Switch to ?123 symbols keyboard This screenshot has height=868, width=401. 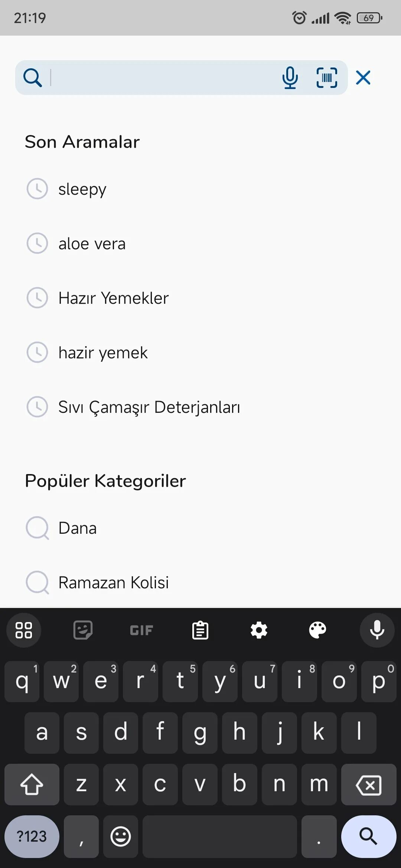32,836
